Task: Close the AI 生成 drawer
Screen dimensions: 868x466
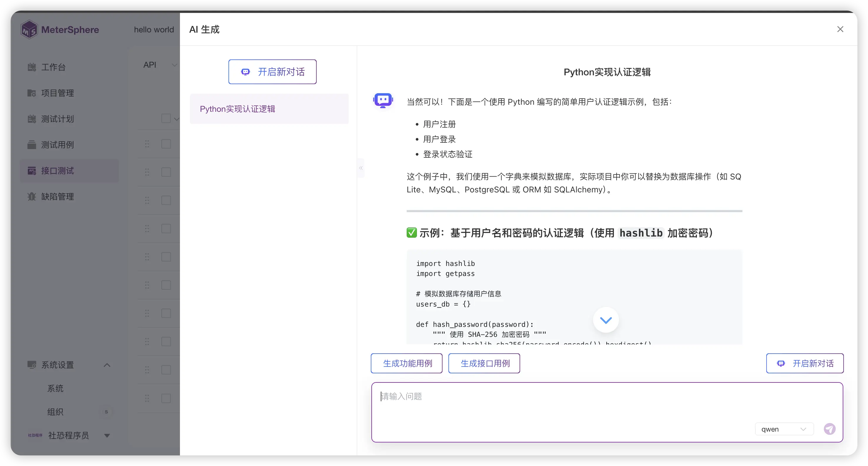Action: pos(840,29)
